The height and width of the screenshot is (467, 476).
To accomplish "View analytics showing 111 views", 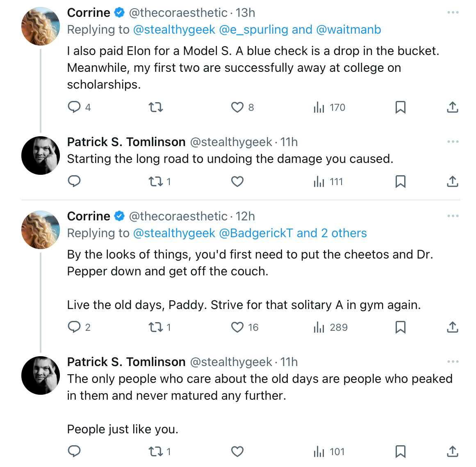I will [328, 182].
